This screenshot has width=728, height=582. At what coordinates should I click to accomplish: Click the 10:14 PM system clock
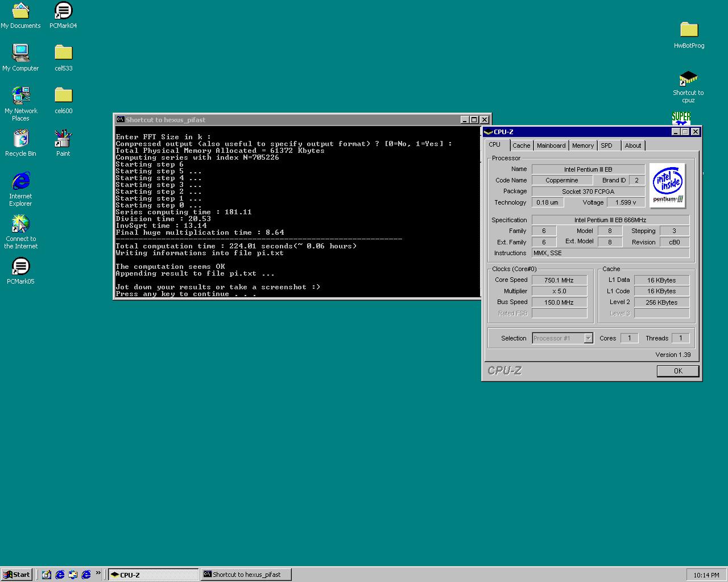click(x=706, y=575)
